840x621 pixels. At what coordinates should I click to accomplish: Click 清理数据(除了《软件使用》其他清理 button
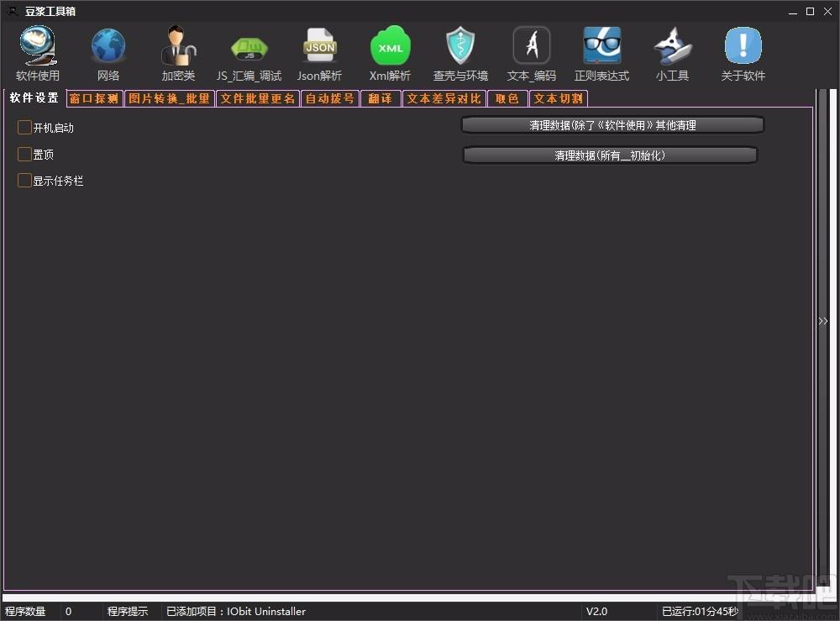tap(612, 125)
